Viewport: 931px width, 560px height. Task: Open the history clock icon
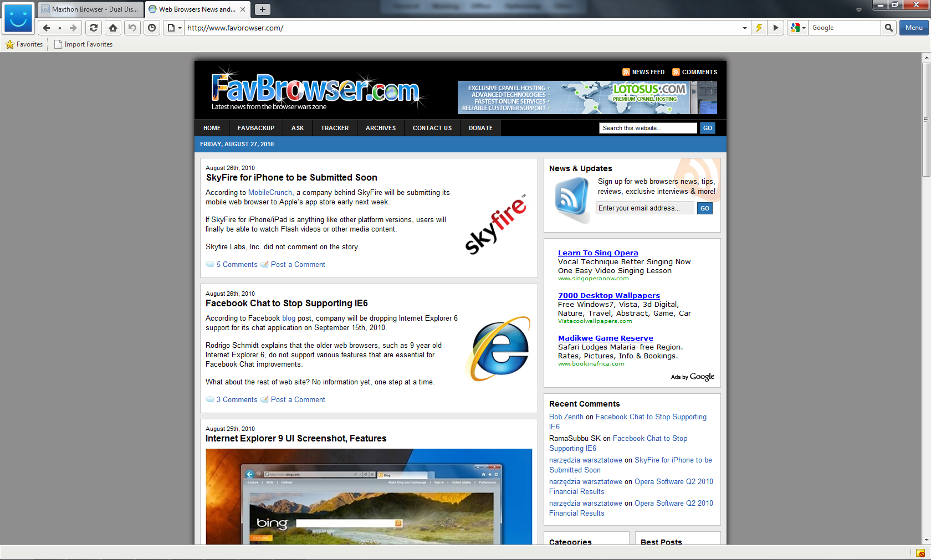(x=152, y=28)
